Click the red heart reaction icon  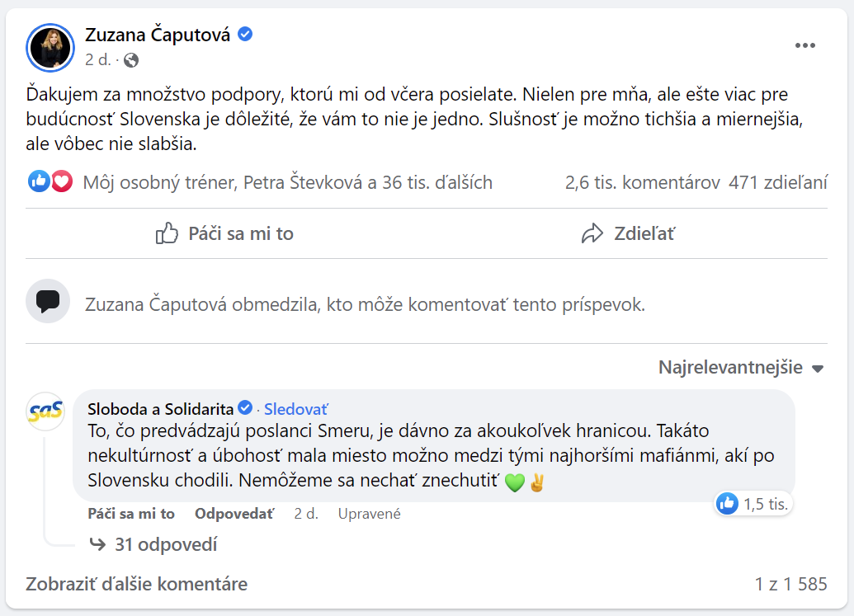click(62, 182)
